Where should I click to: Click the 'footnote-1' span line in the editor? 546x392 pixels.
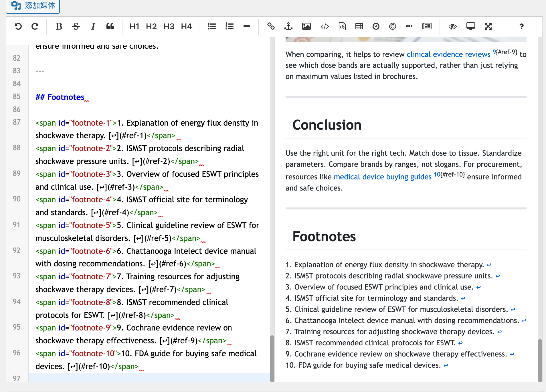point(147,129)
